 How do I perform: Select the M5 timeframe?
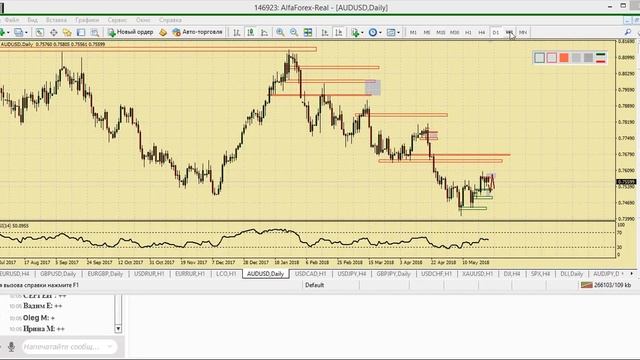coord(427,32)
